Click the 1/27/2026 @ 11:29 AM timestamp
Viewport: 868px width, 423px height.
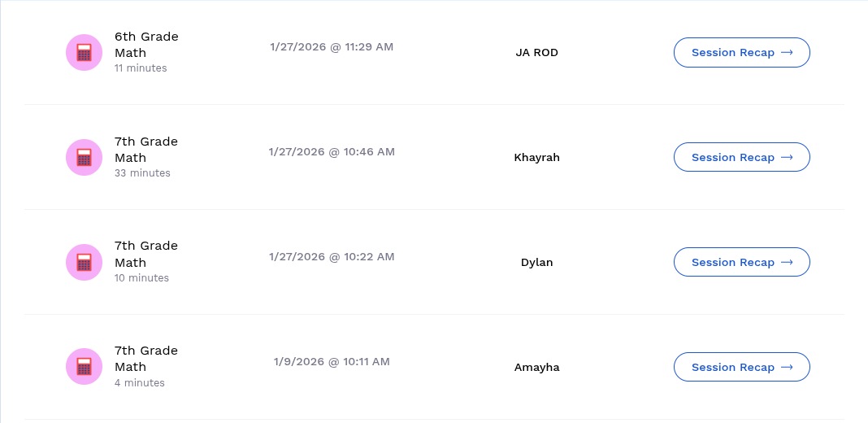(332, 47)
